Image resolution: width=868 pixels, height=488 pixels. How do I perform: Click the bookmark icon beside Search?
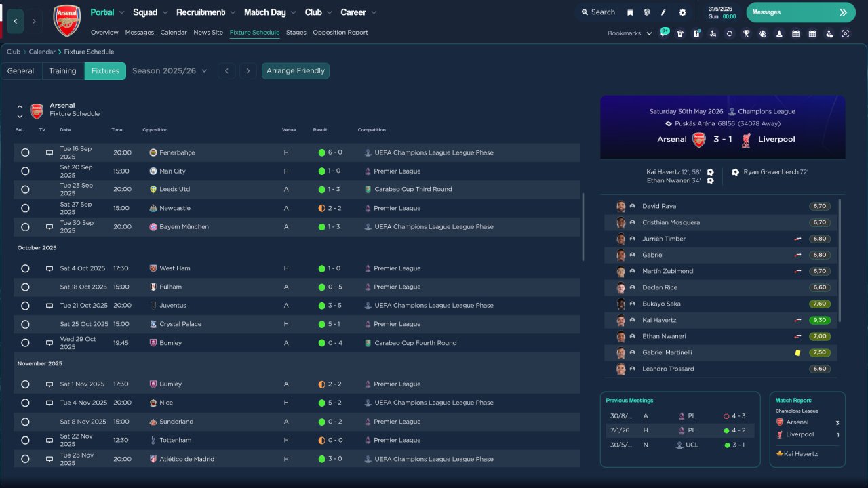click(630, 12)
